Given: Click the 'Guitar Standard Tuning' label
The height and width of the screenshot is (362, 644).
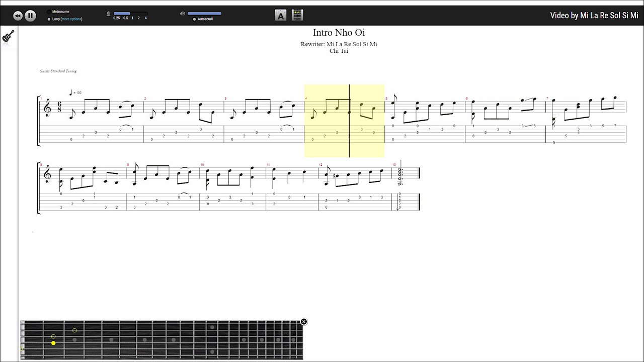Looking at the screenshot, I should point(58,71).
